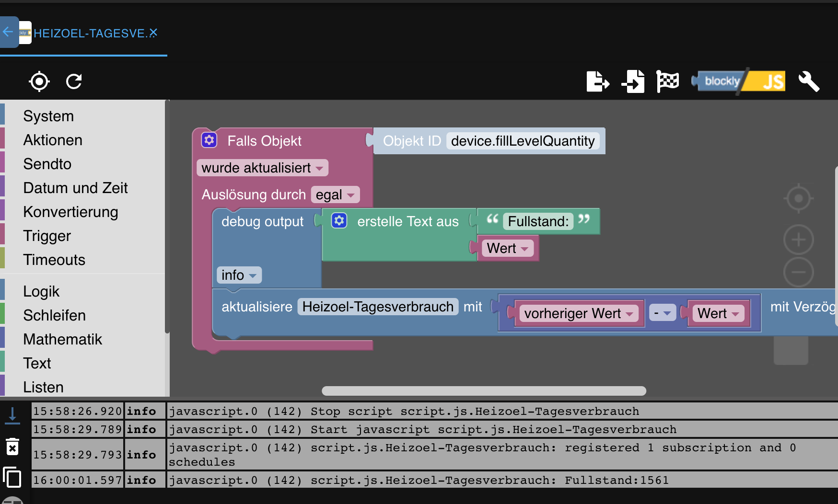The height and width of the screenshot is (504, 838).
Task: Click the Heizoel-Tagesverbrauch object field
Action: [x=378, y=307]
